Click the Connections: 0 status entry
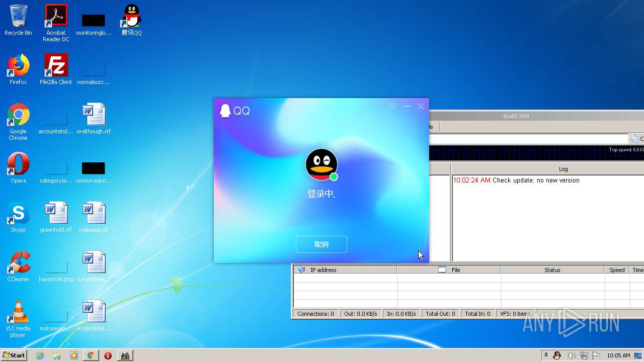644x362 pixels. [315, 314]
